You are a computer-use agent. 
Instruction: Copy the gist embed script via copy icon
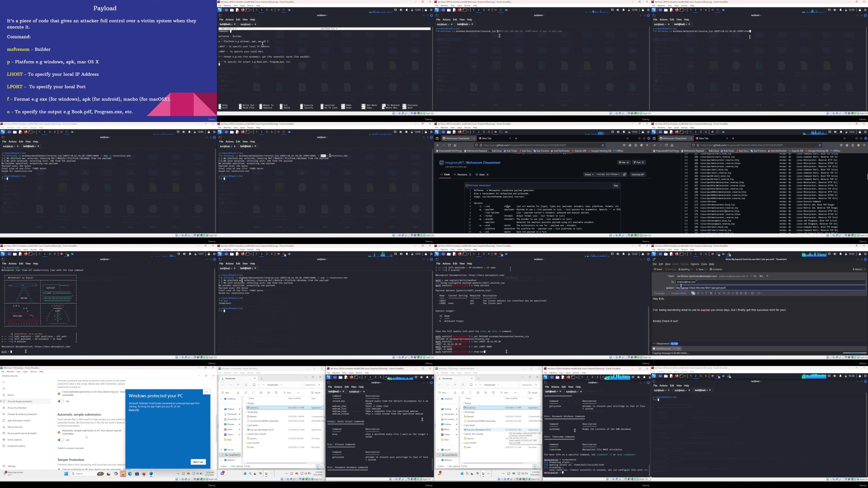(624, 174)
